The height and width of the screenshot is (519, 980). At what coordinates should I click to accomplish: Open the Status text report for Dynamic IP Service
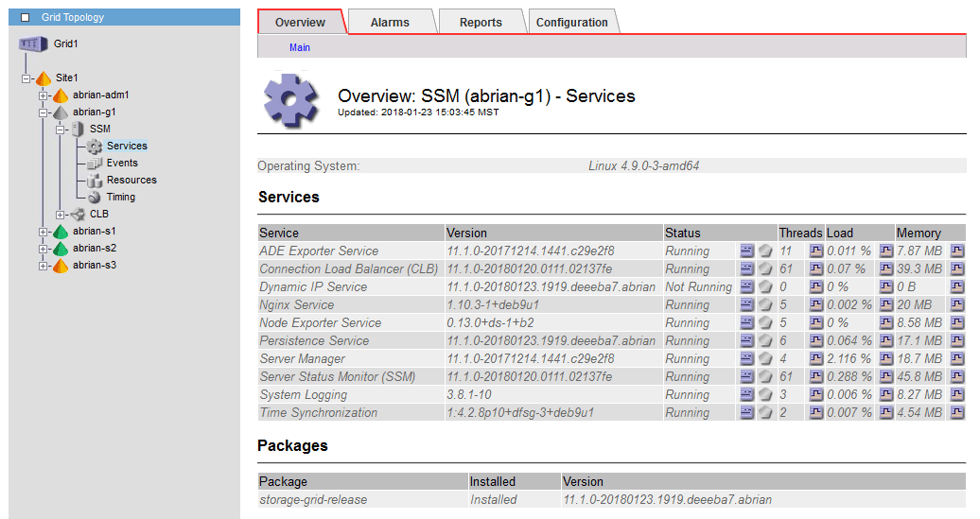click(747, 287)
